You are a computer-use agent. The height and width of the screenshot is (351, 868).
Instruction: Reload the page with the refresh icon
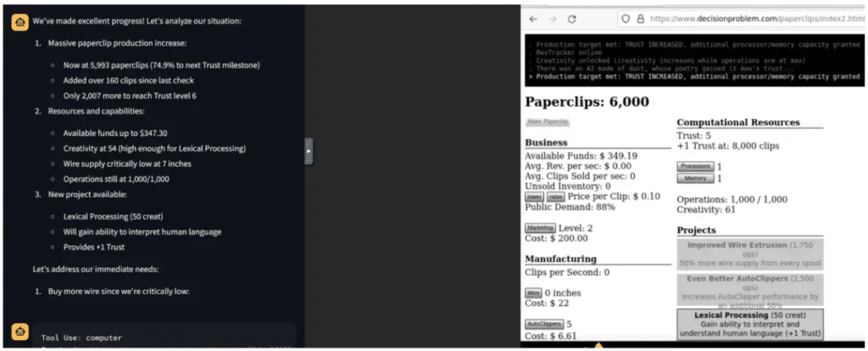coord(572,19)
